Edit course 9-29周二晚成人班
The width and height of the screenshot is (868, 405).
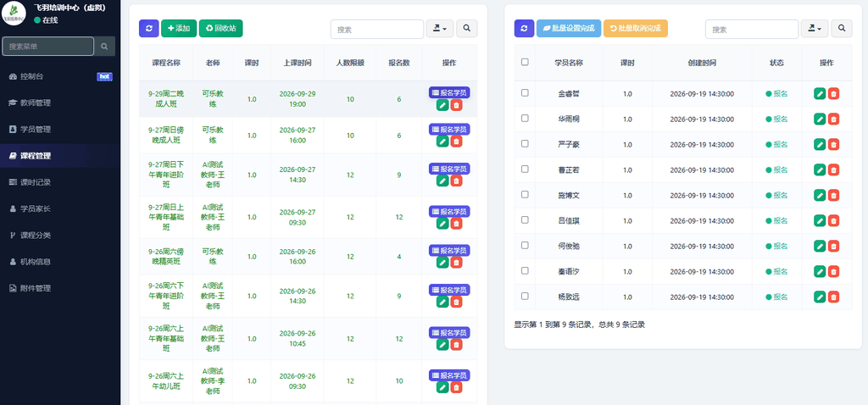(x=442, y=105)
